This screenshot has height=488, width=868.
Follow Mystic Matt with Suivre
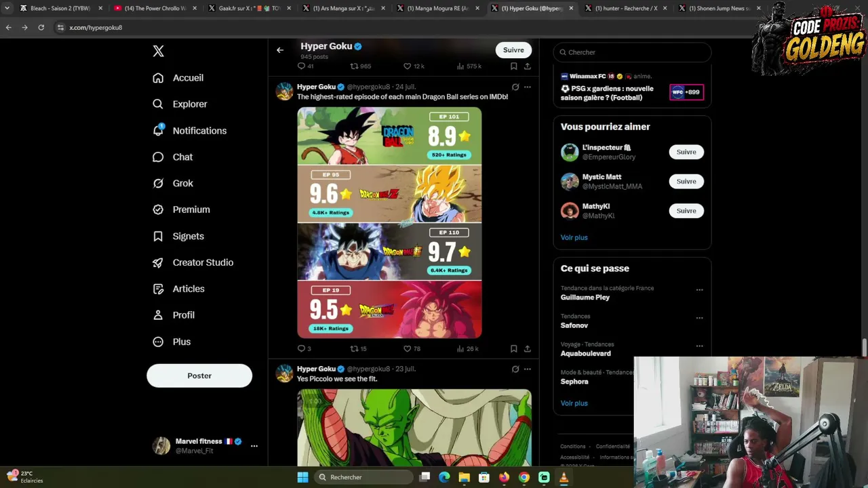pyautogui.click(x=686, y=181)
